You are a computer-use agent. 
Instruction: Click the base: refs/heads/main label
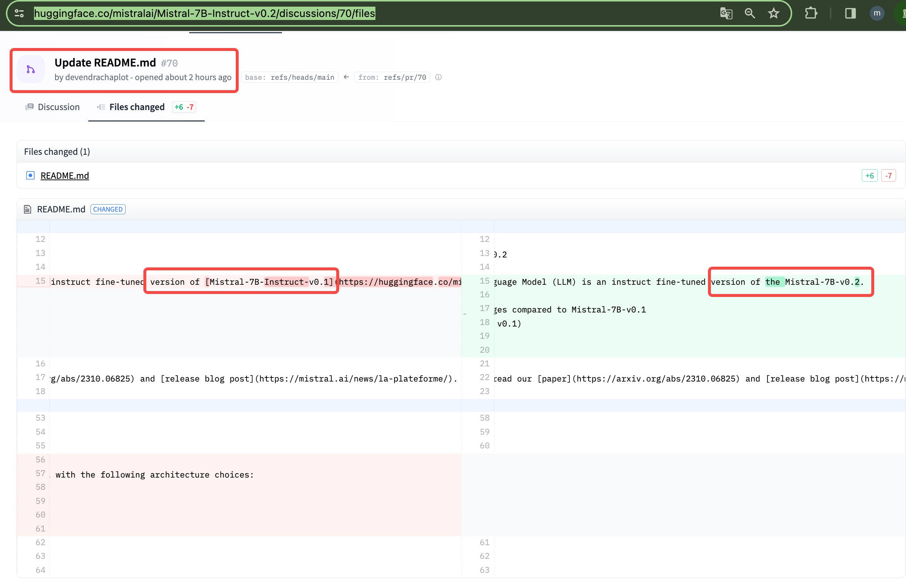pyautogui.click(x=290, y=77)
